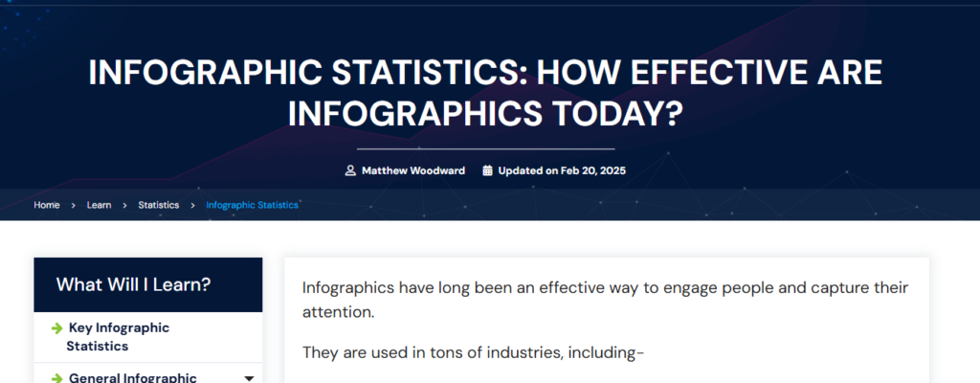Viewport: 980px width, 383px height.
Task: Click the author person icon
Action: pos(350,170)
